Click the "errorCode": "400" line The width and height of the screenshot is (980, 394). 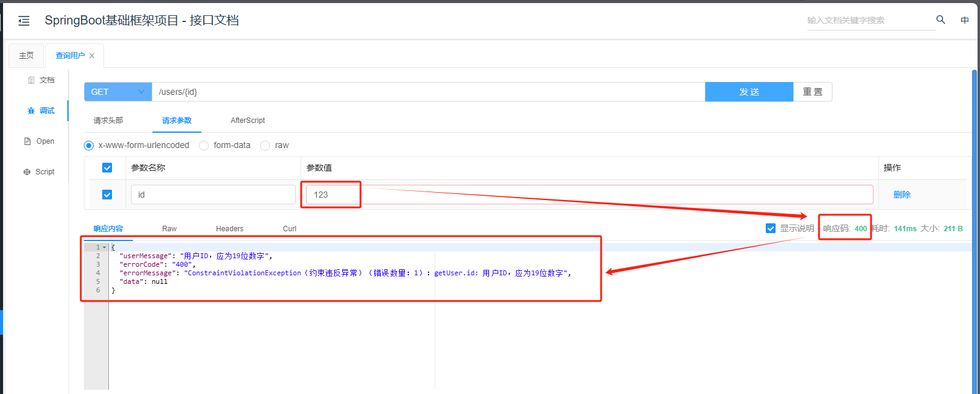pyautogui.click(x=158, y=265)
